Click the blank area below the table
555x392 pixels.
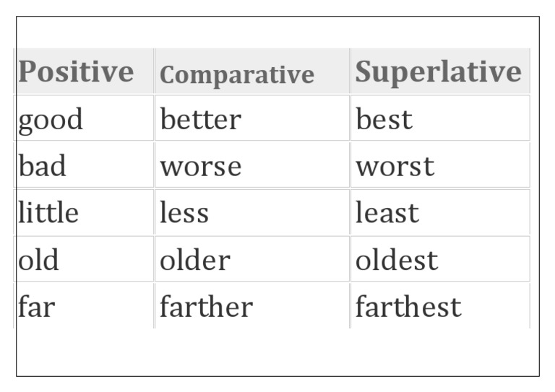277,352
